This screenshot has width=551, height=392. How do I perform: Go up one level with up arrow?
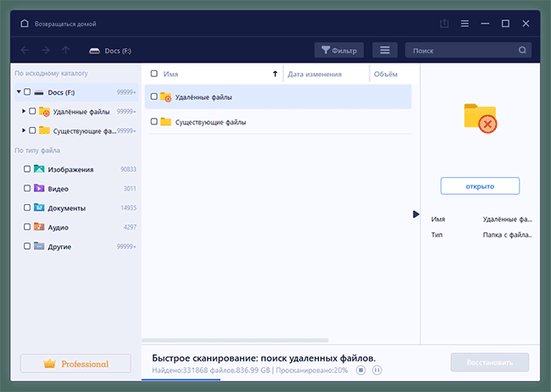66,50
